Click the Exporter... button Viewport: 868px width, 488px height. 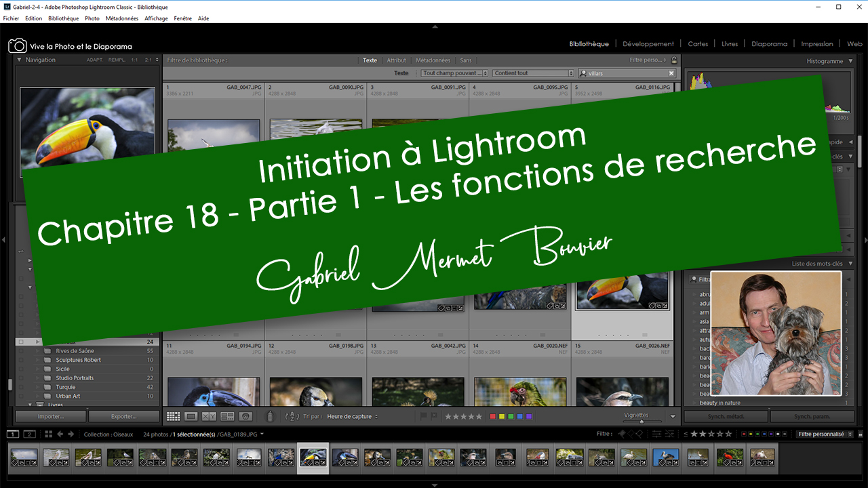click(124, 417)
